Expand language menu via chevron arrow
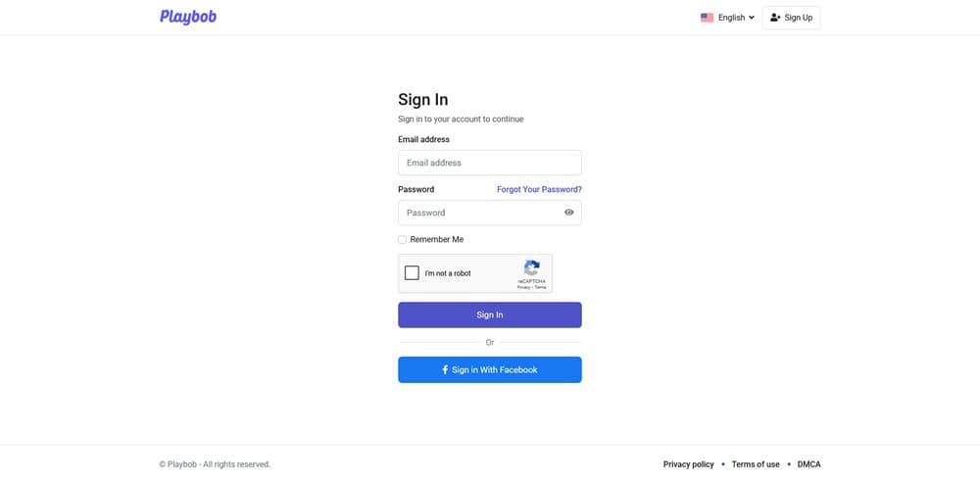Screen dimensions: 980x483 (752, 18)
